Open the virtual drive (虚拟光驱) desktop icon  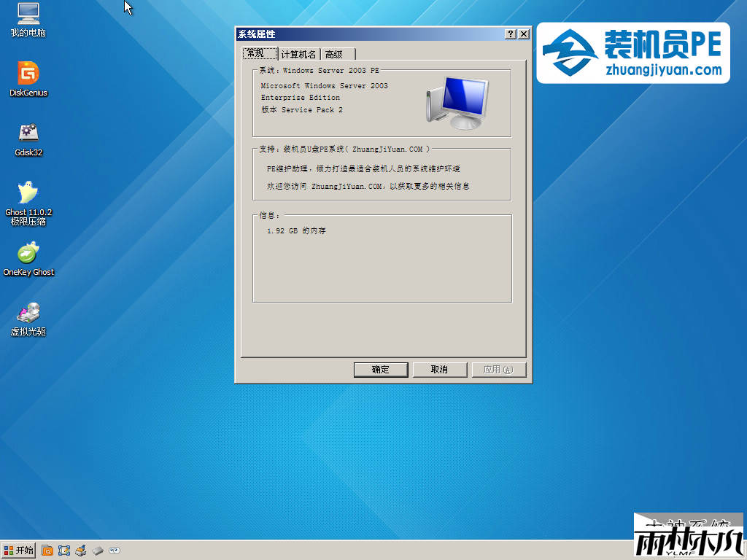pyautogui.click(x=28, y=313)
